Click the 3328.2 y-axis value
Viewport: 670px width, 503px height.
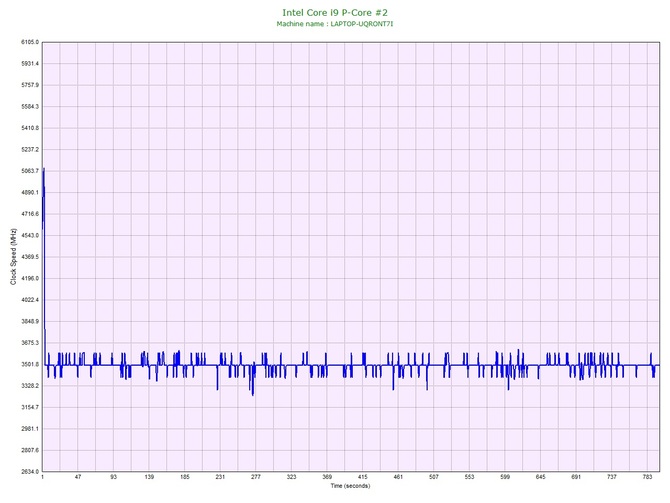[30, 386]
